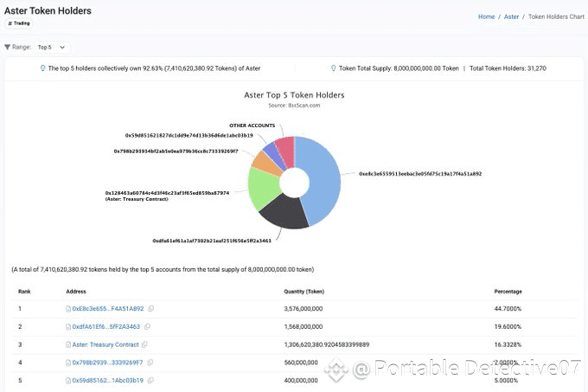Click the Address column header
This screenshot has width=588, height=392.
click(76, 292)
